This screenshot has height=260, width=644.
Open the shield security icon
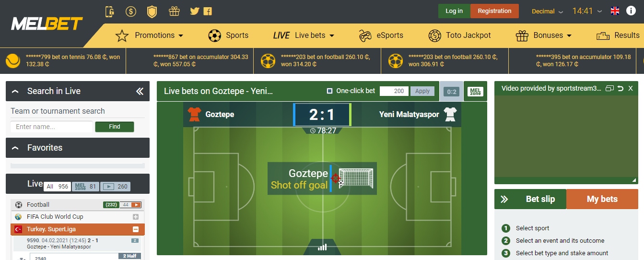[x=152, y=11]
